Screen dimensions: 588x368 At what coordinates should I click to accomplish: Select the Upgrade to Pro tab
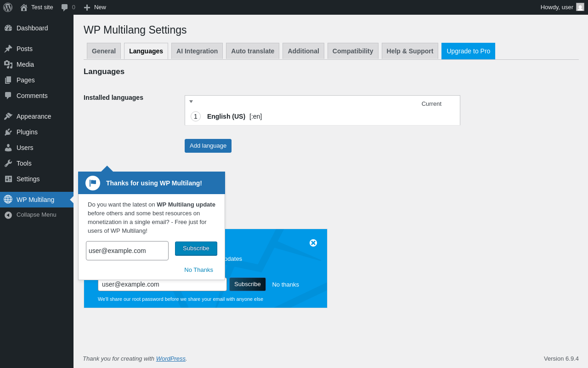468,51
